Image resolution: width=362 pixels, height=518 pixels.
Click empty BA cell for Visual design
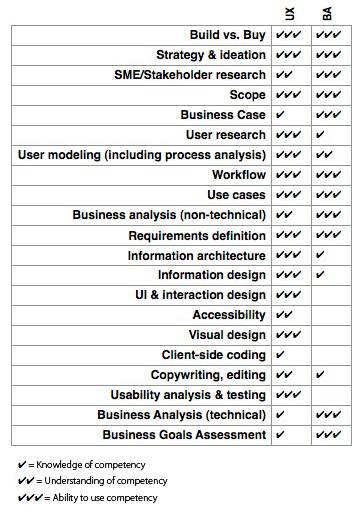(x=331, y=335)
